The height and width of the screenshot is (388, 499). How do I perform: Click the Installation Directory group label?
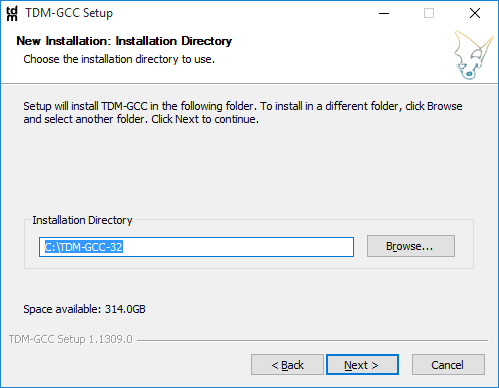point(82,220)
